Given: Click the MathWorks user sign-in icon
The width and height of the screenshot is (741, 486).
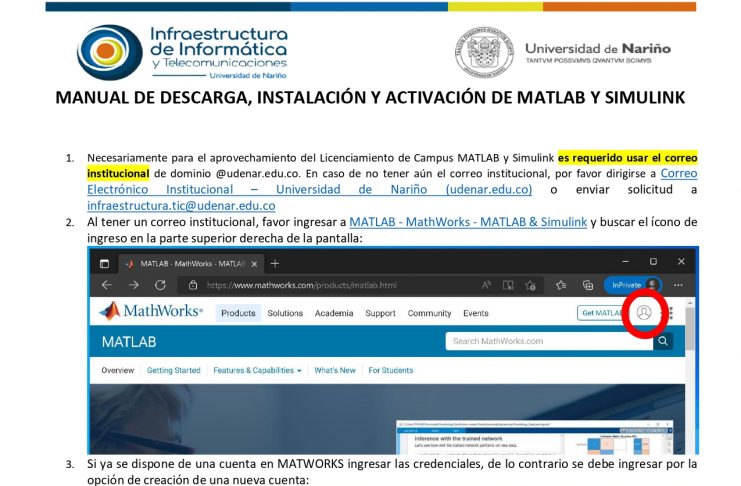Looking at the screenshot, I should tap(644, 312).
